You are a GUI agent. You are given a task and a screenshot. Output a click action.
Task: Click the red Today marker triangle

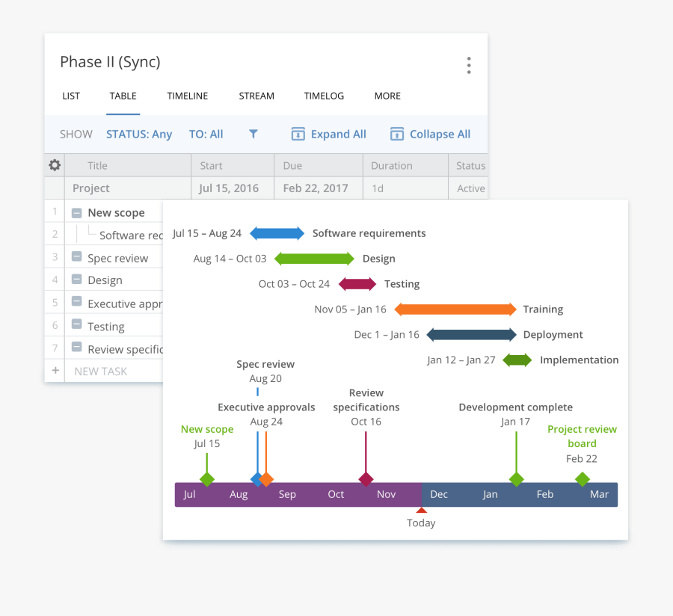[x=421, y=510]
